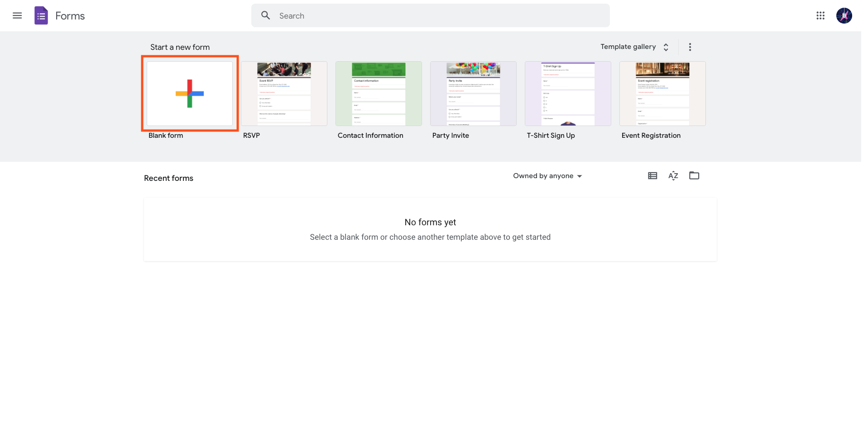Image resolution: width=868 pixels, height=446 pixels.
Task: Click the Event Registration label
Action: pos(651,136)
